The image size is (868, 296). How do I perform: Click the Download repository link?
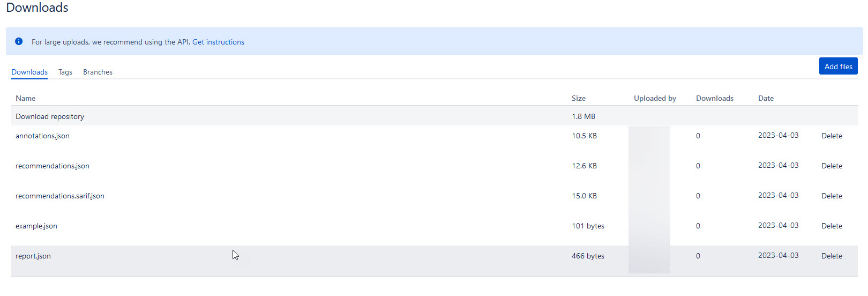50,116
